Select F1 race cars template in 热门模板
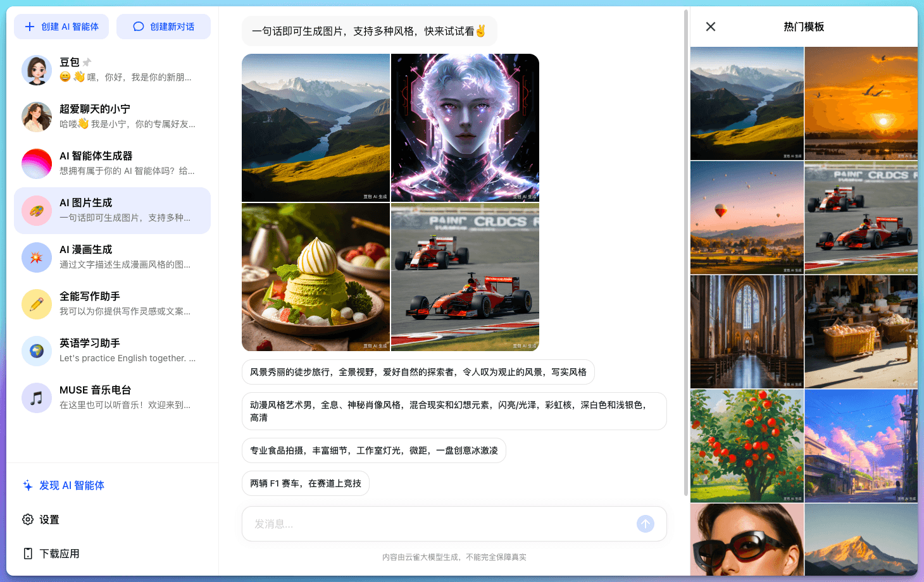This screenshot has width=924, height=582. pyautogui.click(x=861, y=218)
